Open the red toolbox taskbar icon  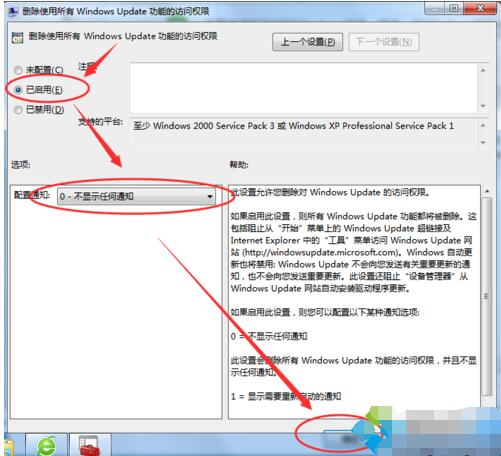click(x=89, y=446)
